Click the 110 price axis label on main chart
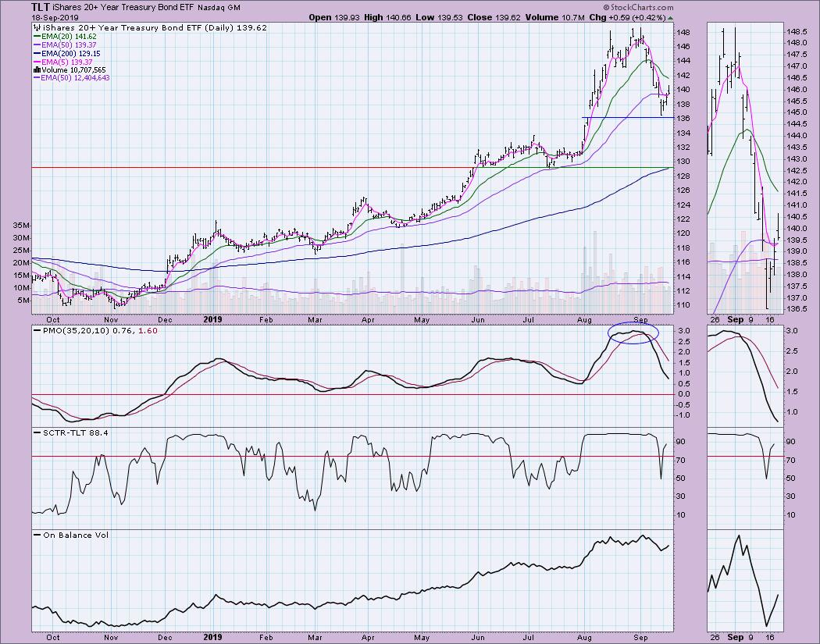Screen dimensions: 820x644 click(684, 305)
